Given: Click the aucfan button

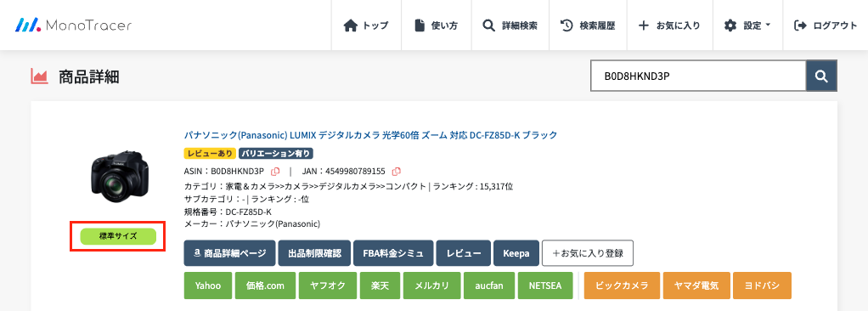Looking at the screenshot, I should coord(489,286).
